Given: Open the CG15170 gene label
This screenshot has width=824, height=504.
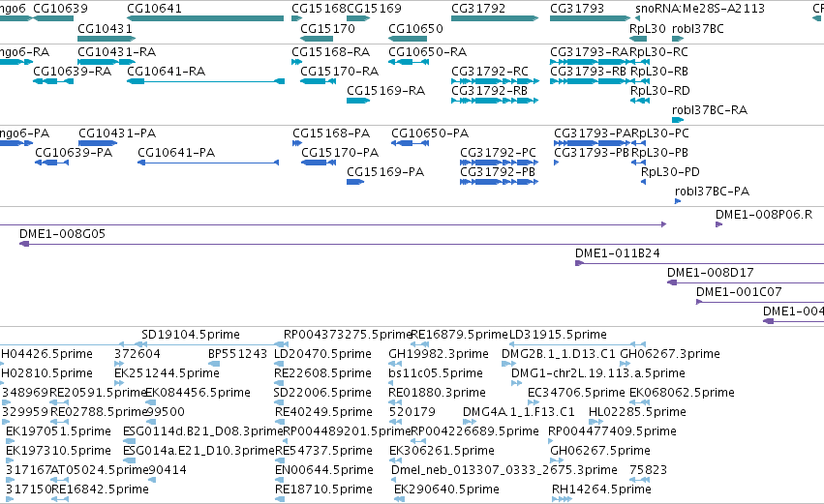Looking at the screenshot, I should pos(327,28).
